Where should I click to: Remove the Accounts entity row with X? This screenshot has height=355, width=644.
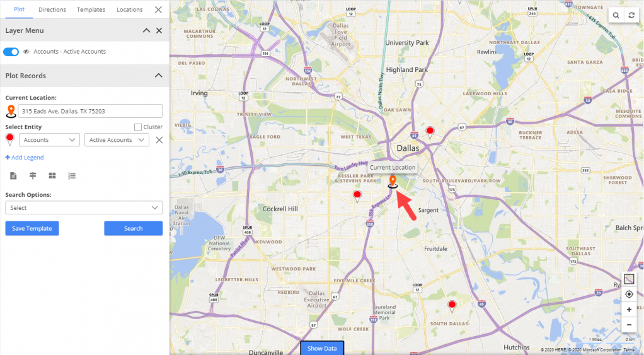coord(159,140)
